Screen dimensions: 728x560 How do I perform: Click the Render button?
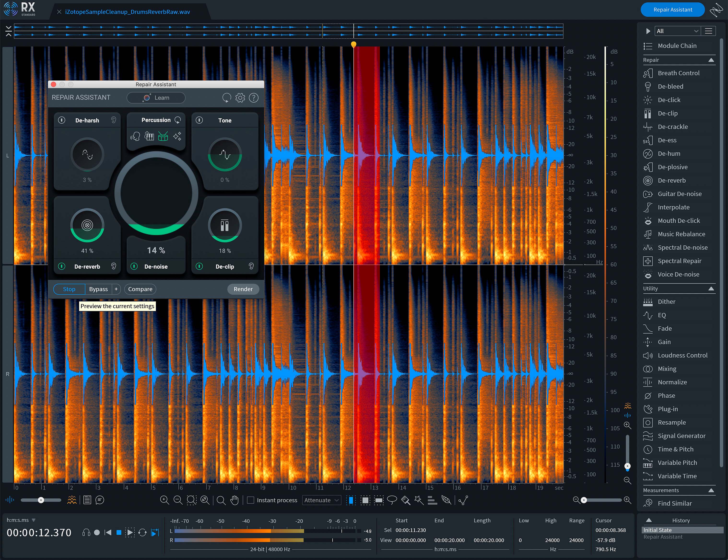coord(243,289)
